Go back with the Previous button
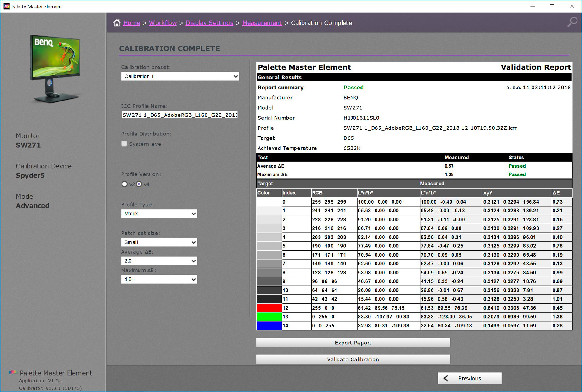This screenshot has height=392, width=582. pos(470,378)
